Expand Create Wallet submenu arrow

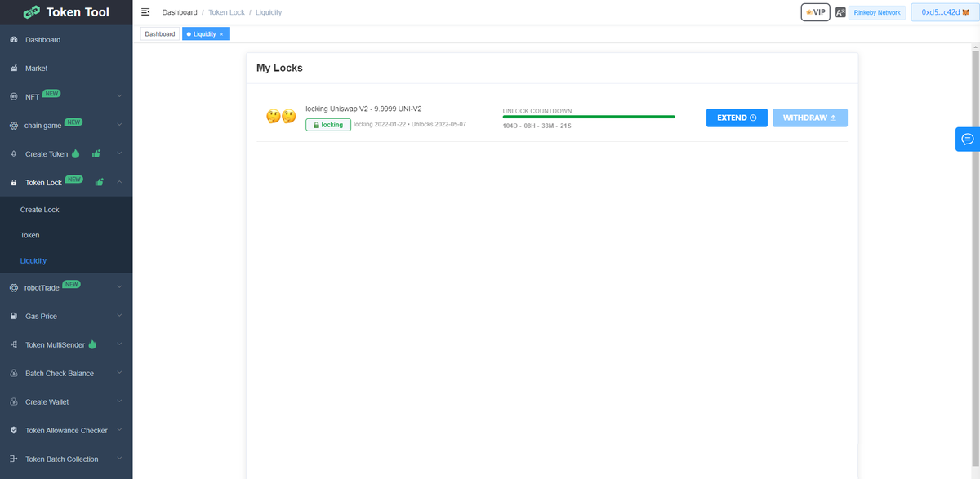coord(119,401)
